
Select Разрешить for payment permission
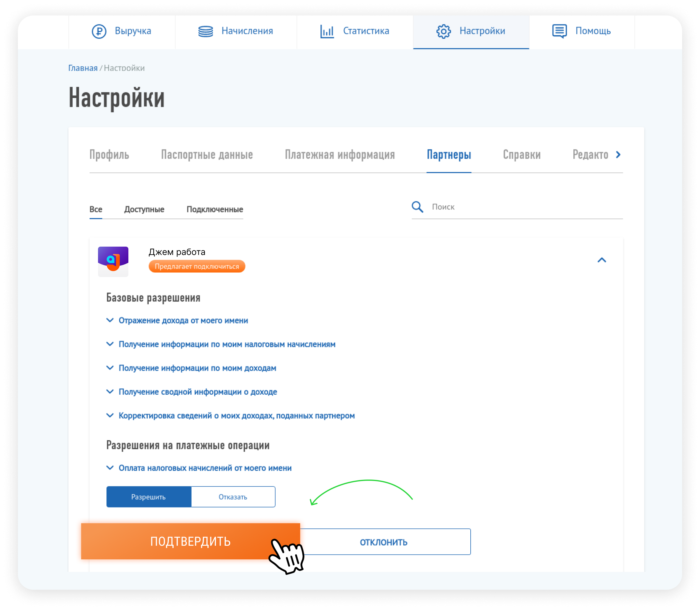click(149, 497)
